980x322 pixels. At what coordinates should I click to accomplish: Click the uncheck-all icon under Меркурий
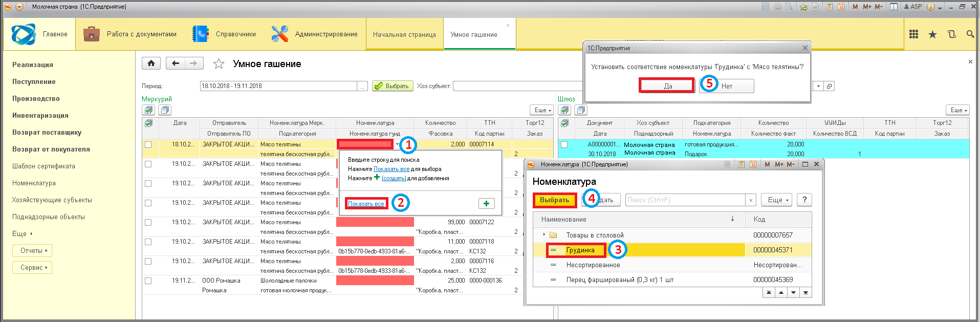[165, 110]
